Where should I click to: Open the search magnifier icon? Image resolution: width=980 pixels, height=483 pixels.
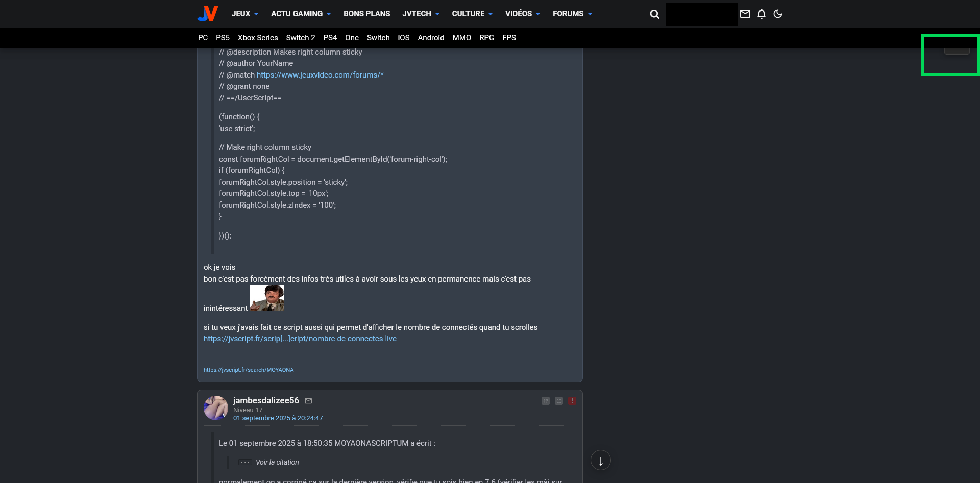coord(654,14)
